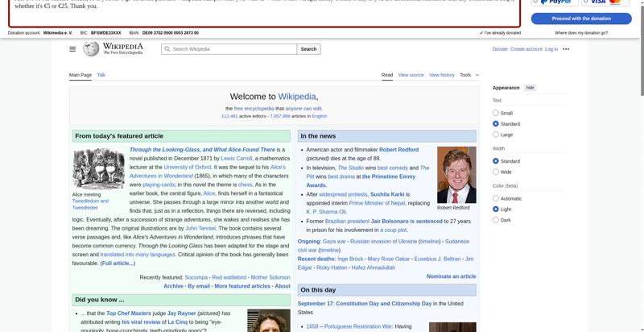This screenshot has height=332, width=644.
Task: Open the anyone can edit link
Action: coord(303,109)
